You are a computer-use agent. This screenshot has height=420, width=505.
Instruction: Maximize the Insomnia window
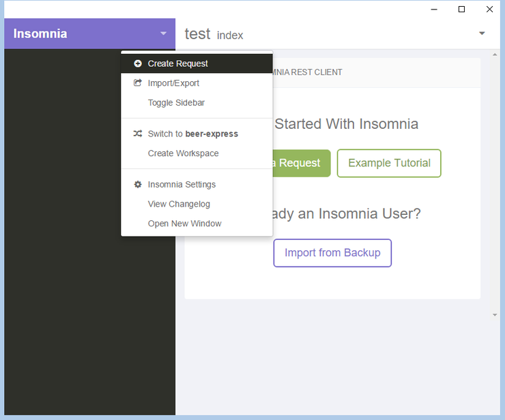(x=461, y=10)
